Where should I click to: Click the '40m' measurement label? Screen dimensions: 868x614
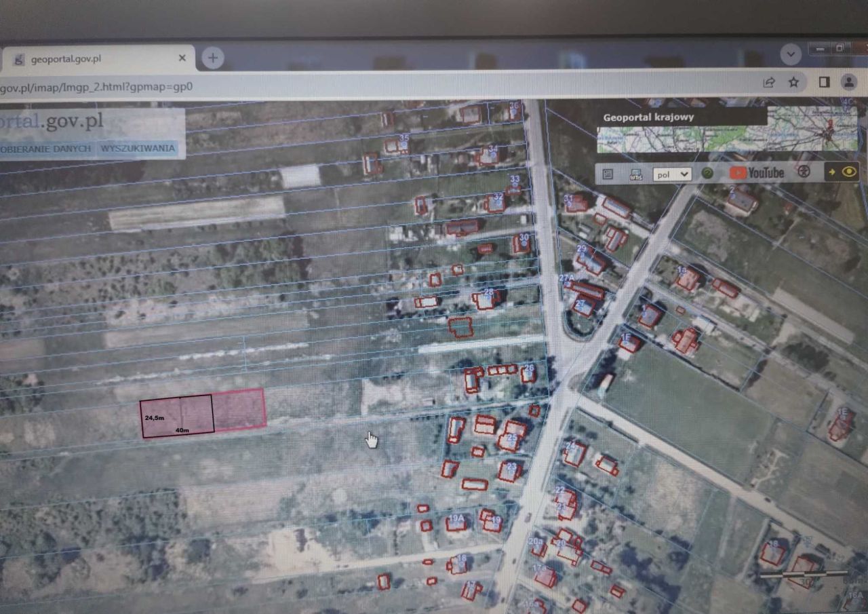pyautogui.click(x=182, y=430)
